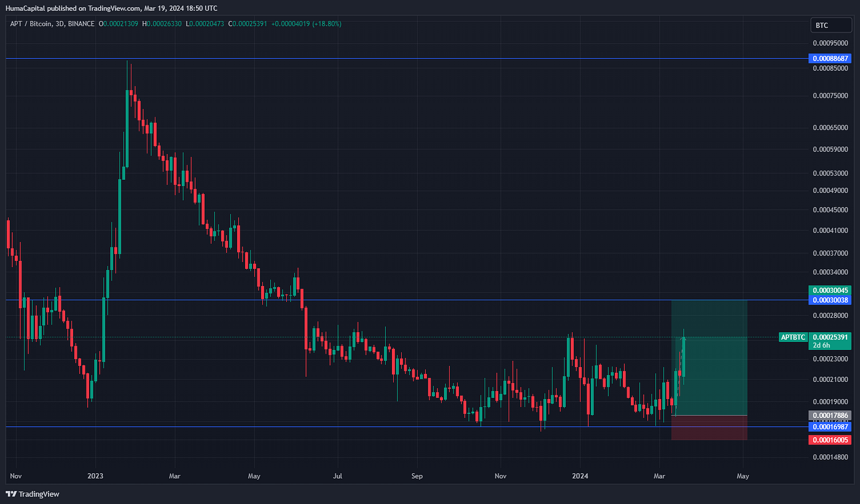
Task: Click the 0.00019000 price axis label
Action: pos(831,401)
